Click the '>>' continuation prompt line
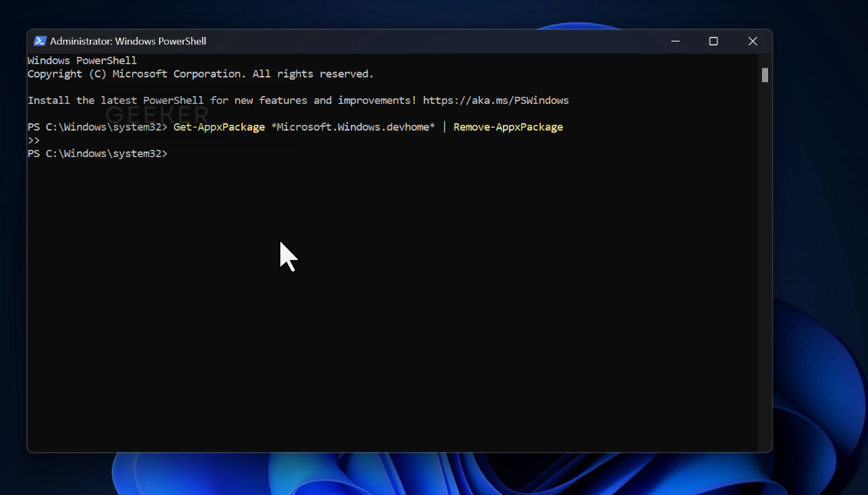The image size is (868, 495). [34, 140]
